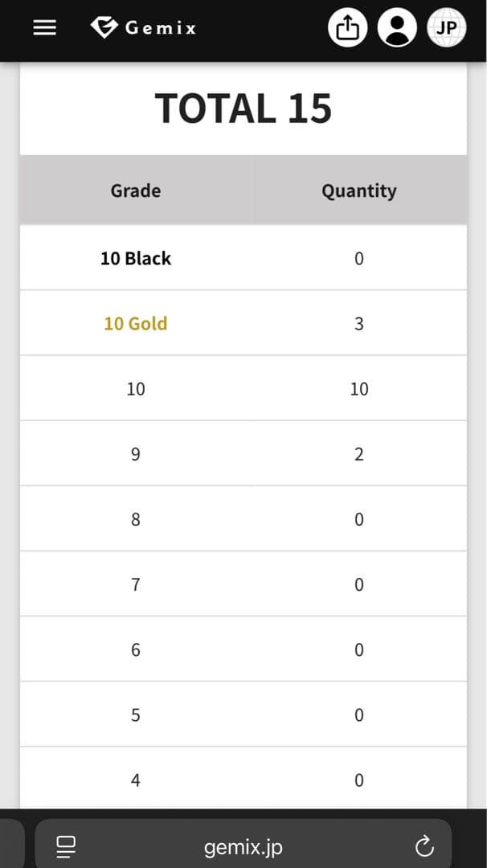The image size is (487, 868).
Task: Tap the grade 4 row
Action: 135,780
